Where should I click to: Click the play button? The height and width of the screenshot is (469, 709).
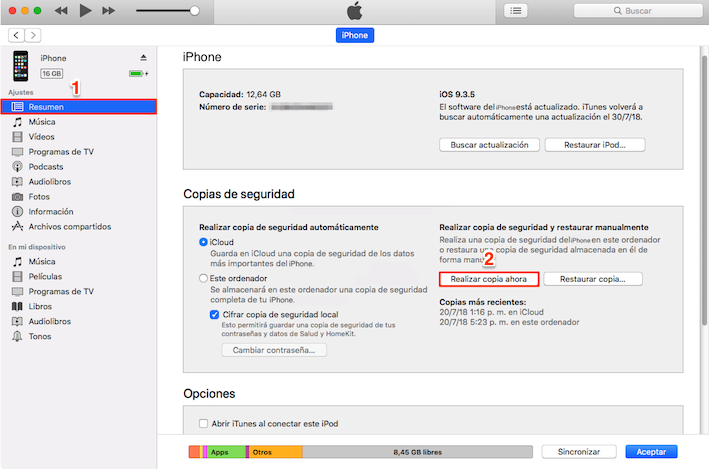[85, 10]
